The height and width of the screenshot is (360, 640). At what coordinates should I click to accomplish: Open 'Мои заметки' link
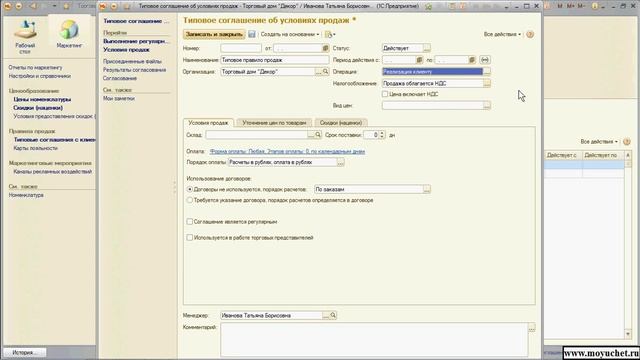(118, 98)
